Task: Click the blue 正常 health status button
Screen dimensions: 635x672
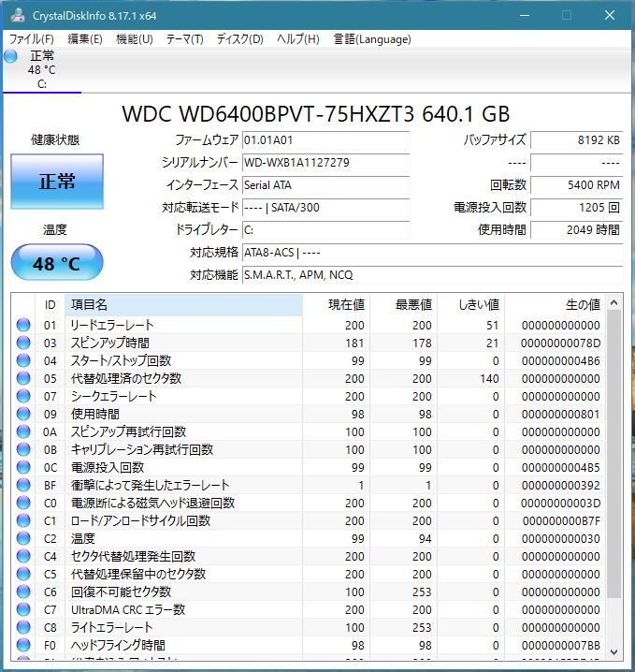Action: tap(57, 182)
